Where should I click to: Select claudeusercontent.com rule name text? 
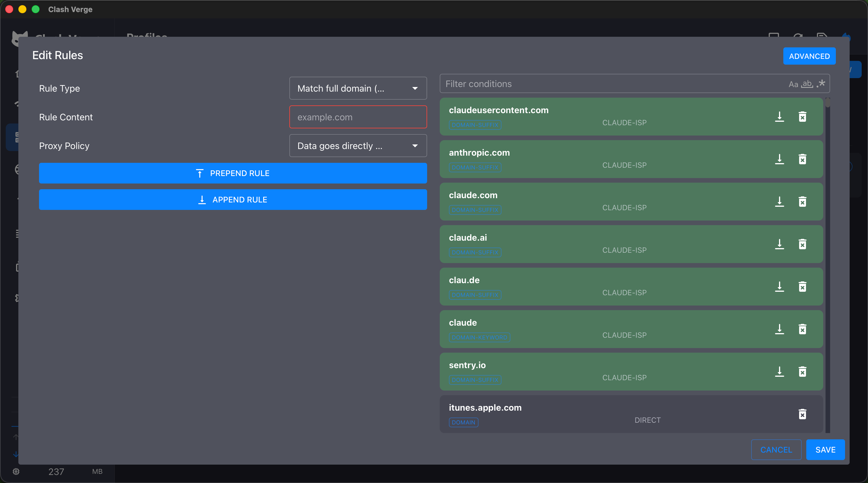coord(498,110)
